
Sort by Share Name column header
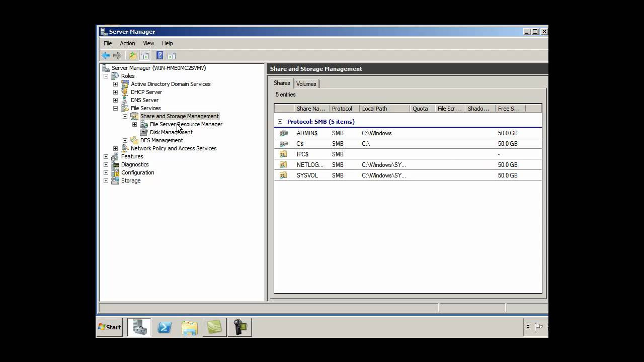[311, 109]
